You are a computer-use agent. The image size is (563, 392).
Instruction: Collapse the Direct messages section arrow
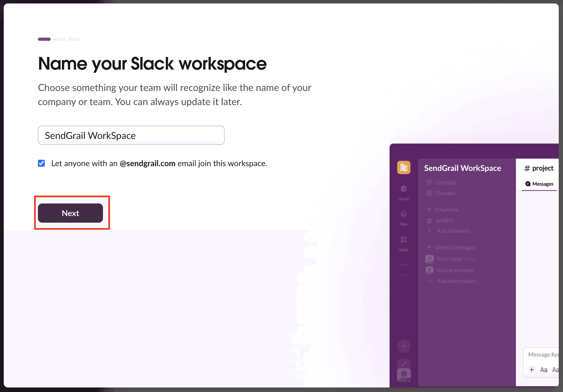[429, 247]
